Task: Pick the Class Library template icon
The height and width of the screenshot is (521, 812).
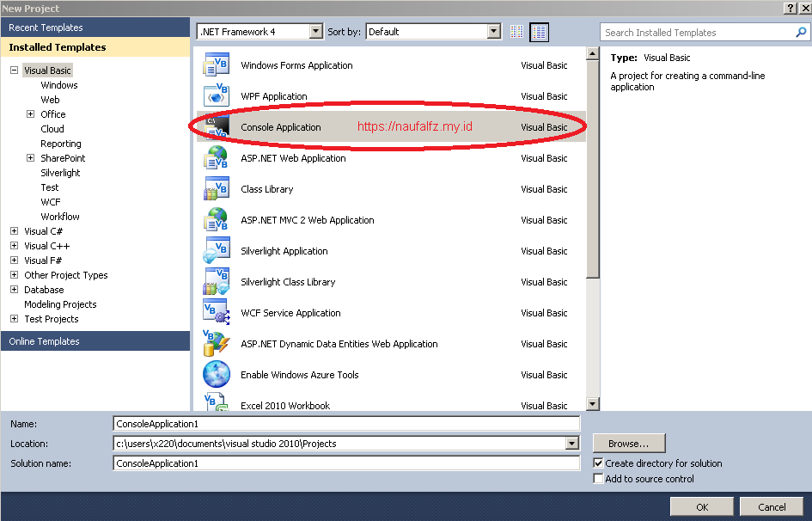Action: 217,189
